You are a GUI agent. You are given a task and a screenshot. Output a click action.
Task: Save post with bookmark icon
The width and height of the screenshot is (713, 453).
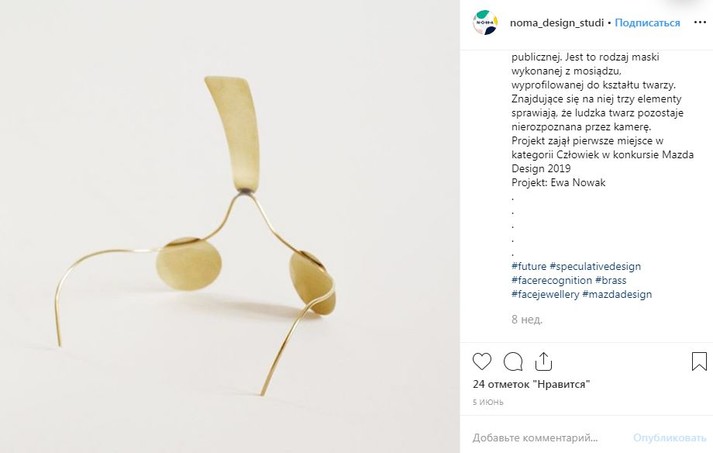(x=699, y=361)
